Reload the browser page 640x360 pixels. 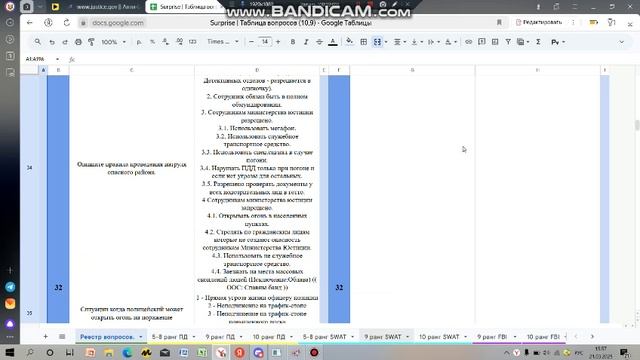point(67,23)
